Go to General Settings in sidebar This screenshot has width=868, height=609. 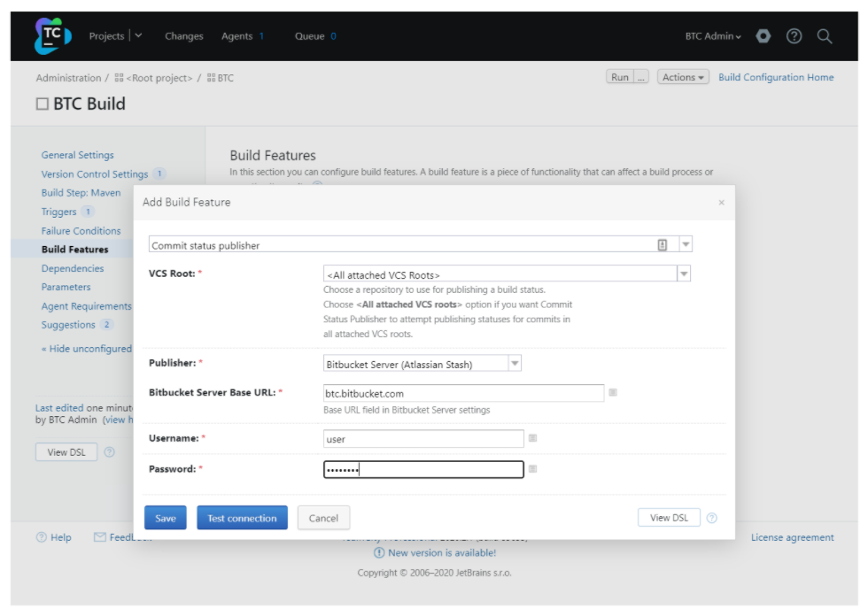tap(78, 155)
